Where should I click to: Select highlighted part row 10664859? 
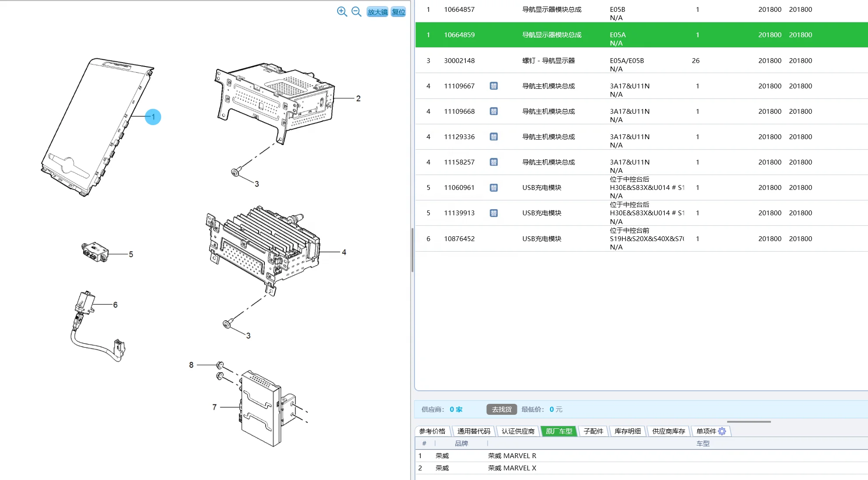pos(641,35)
